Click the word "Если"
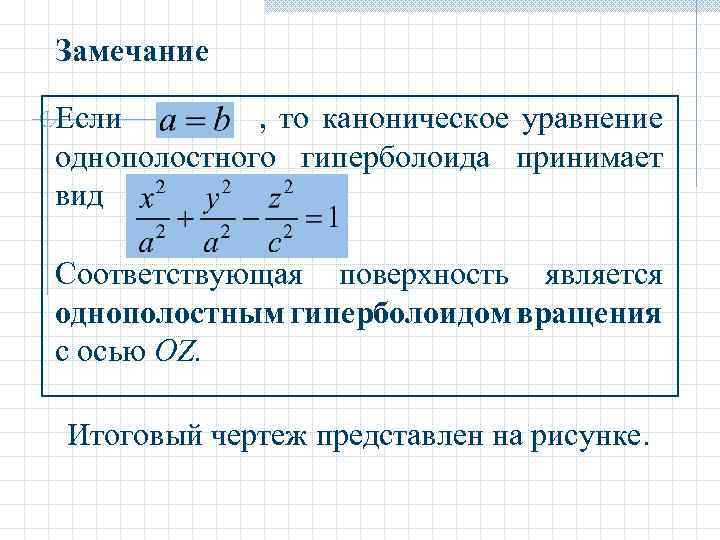720x540 pixels. [89, 119]
